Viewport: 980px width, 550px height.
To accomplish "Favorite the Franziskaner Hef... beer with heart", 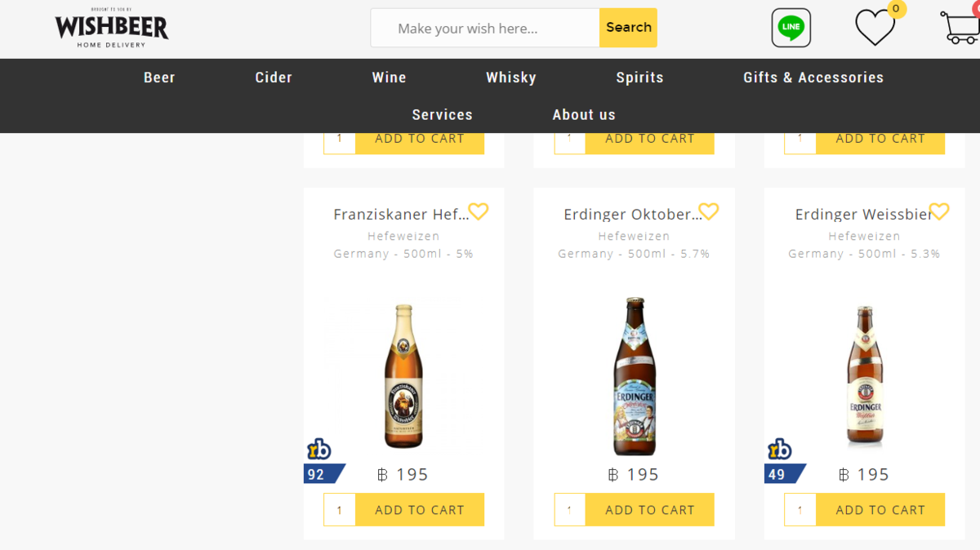I will (479, 211).
